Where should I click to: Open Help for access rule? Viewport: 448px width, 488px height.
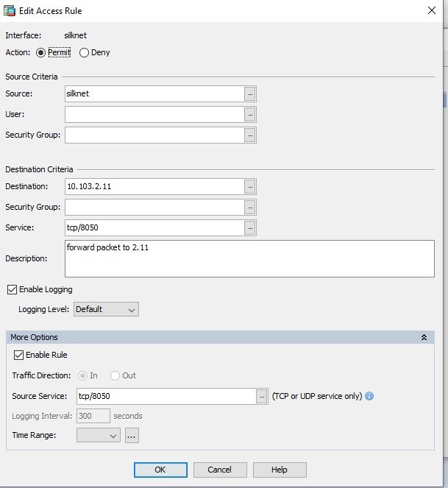click(280, 470)
